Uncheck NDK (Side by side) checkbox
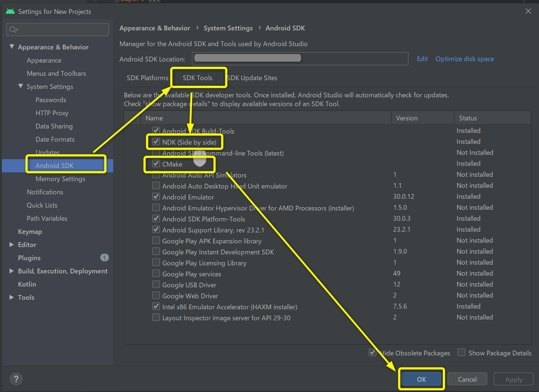This screenshot has height=392, width=539. pyautogui.click(x=156, y=142)
